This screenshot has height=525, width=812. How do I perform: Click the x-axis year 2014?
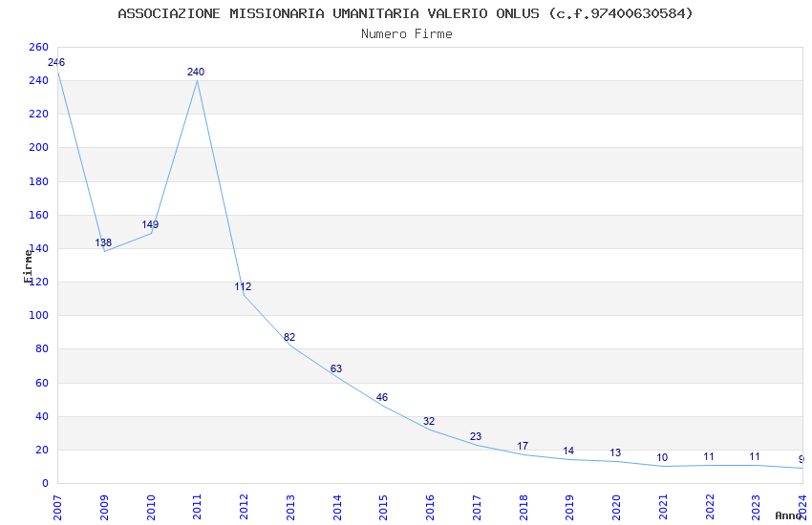337,508
